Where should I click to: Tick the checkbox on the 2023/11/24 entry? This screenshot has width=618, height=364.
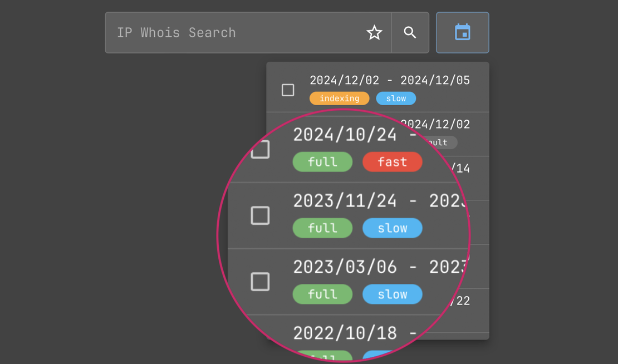pos(260,215)
